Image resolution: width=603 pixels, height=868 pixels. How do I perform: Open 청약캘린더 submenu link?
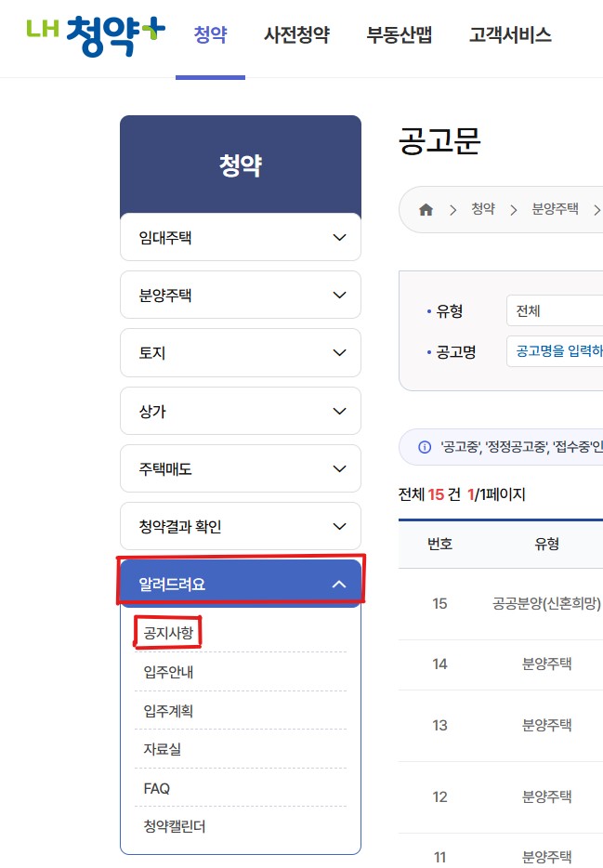click(x=175, y=826)
